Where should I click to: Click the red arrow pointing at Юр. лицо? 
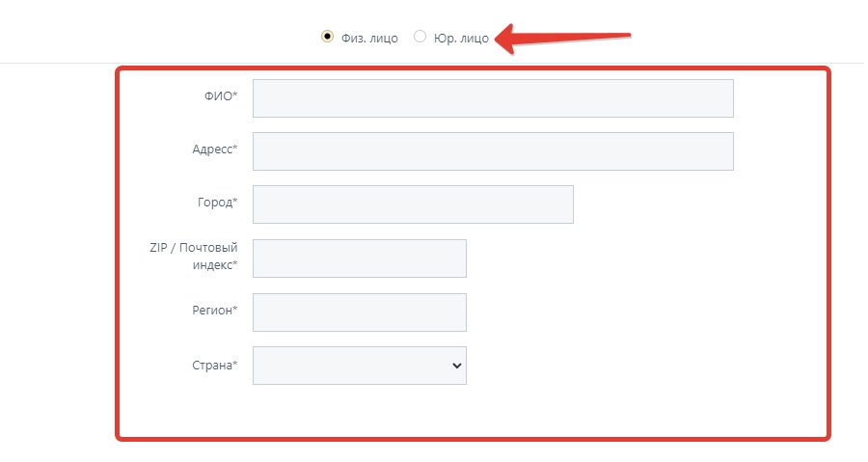tap(564, 38)
